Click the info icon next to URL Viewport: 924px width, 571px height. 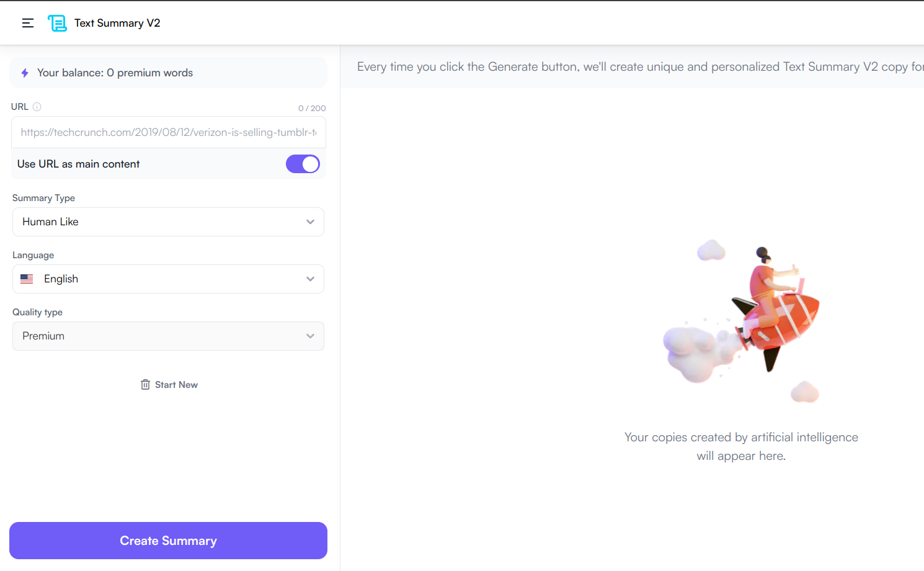point(37,107)
